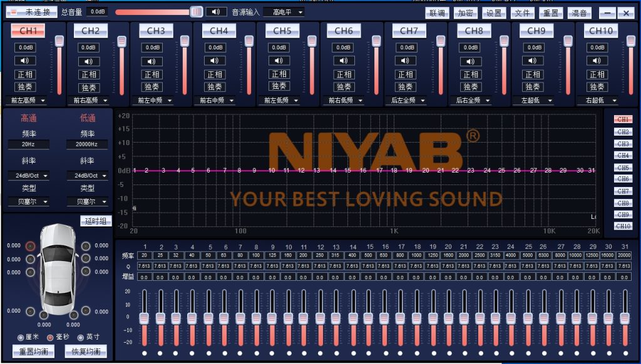Open the 文件 file button
Viewport: 641px width, 364px height.
click(522, 13)
